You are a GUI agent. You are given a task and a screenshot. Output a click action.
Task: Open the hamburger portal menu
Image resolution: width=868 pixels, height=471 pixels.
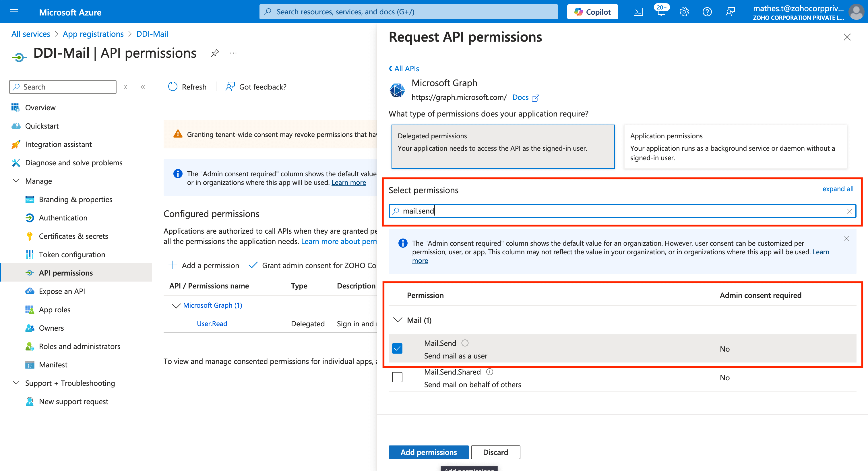tap(14, 12)
